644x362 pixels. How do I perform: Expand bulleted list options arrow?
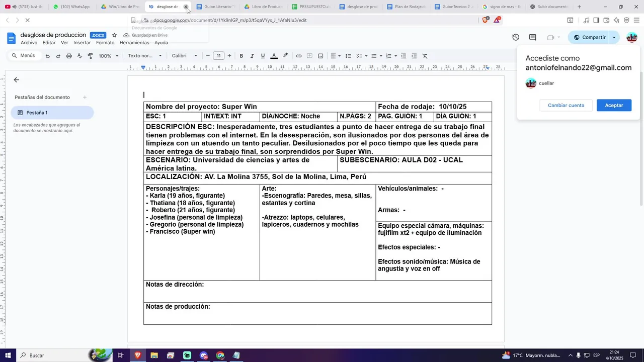point(381,56)
